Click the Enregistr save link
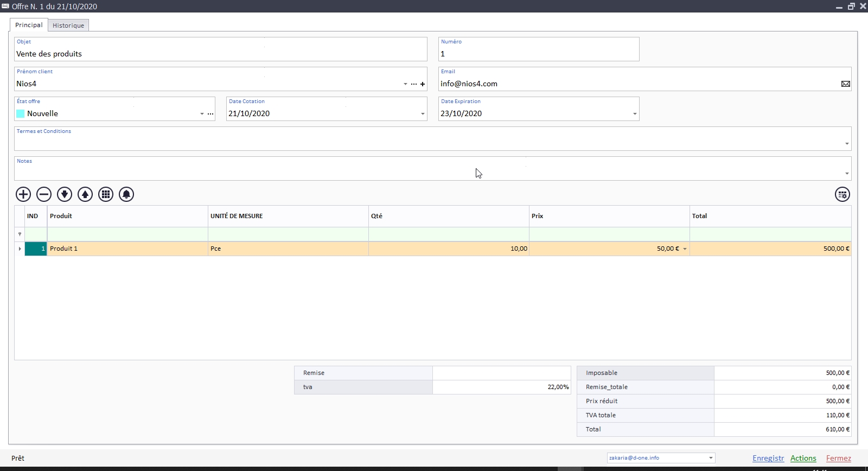The height and width of the screenshot is (471, 868). [x=768, y=458]
